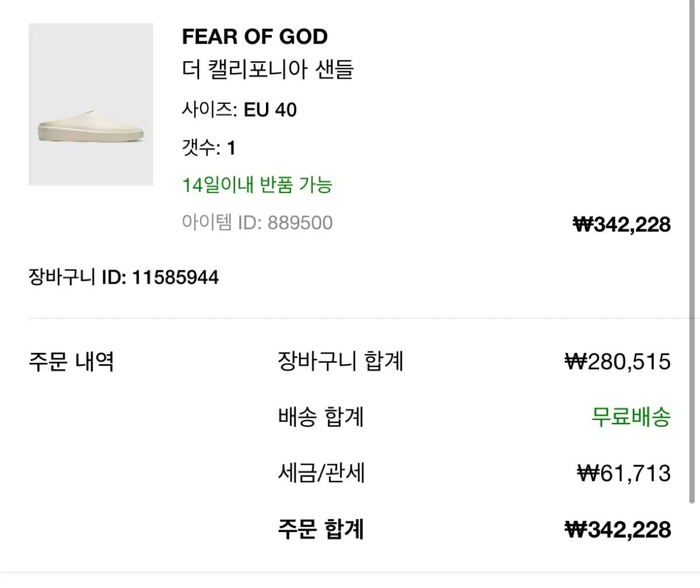Click the 세금/관세 label
Screen dimensions: 700x588
click(321, 473)
